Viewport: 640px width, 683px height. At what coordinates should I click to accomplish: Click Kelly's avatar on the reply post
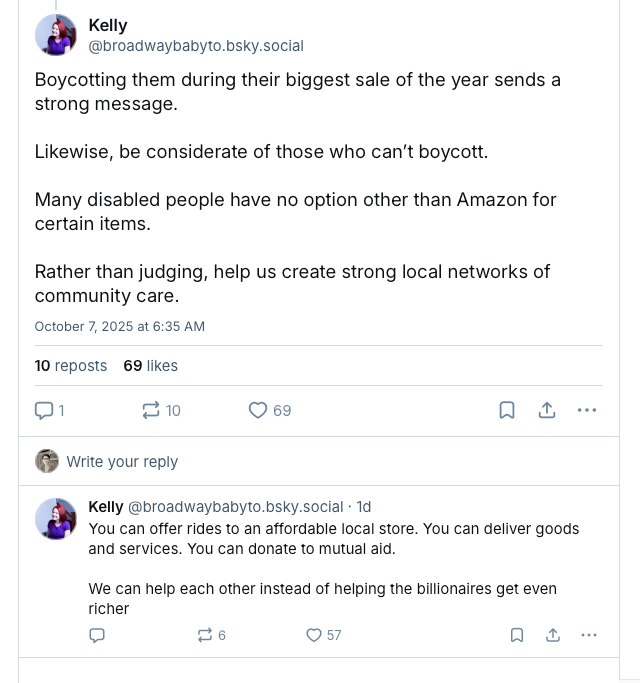pos(56,519)
